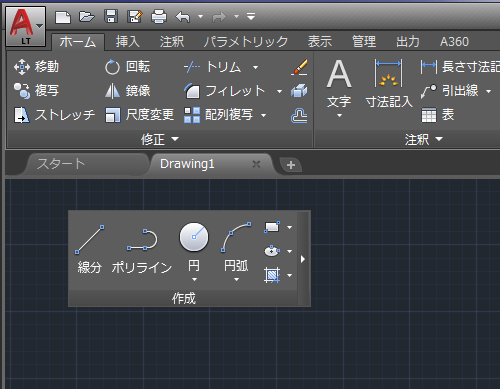Image resolution: width=500 pixels, height=389 pixels.
Task: Click the printer plot icon
Action: pos(159,16)
